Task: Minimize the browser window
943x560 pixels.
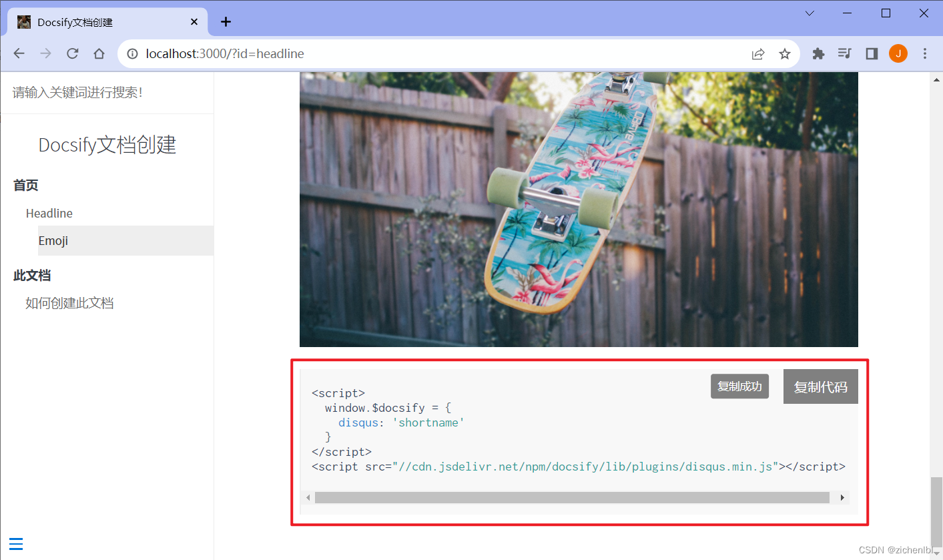Action: tap(848, 13)
